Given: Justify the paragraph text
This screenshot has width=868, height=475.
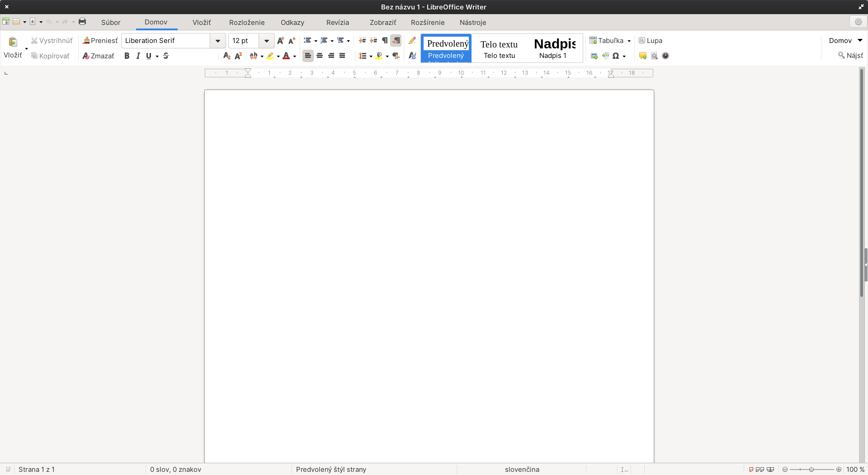Looking at the screenshot, I should click(342, 56).
